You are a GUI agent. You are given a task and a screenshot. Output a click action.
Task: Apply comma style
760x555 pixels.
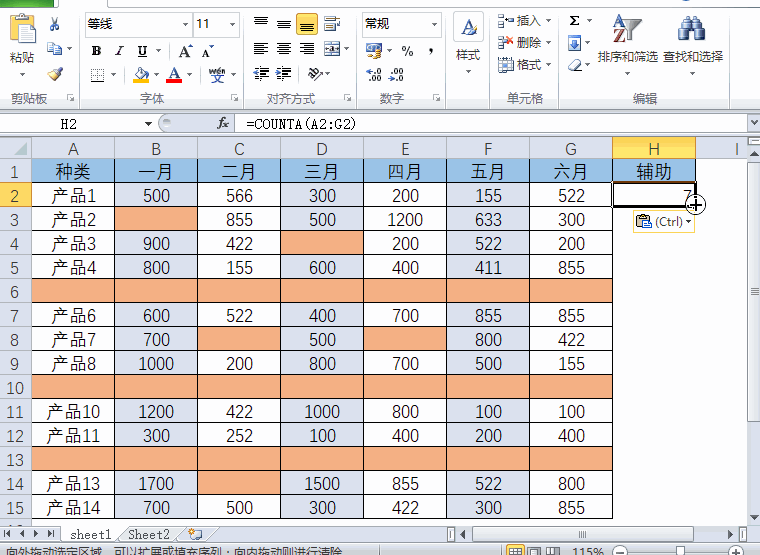tap(430, 51)
